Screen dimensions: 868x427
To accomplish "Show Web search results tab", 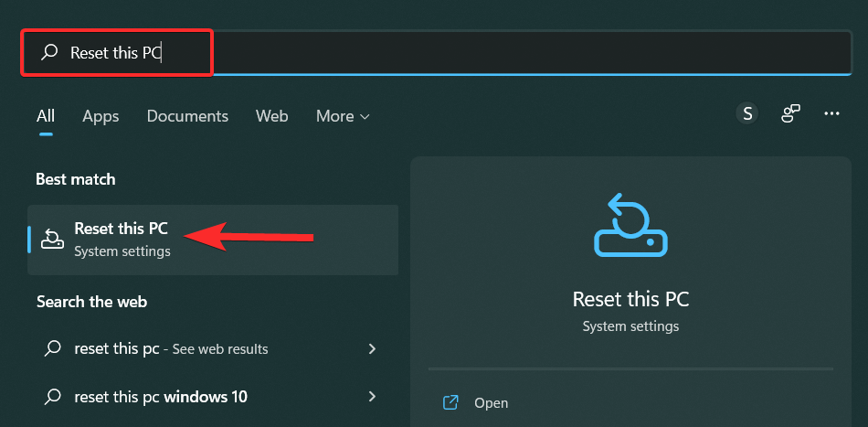I will (x=271, y=116).
